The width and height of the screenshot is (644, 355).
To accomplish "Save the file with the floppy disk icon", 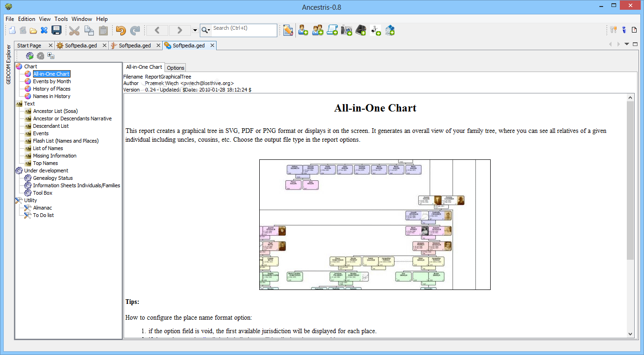I will click(x=56, y=30).
